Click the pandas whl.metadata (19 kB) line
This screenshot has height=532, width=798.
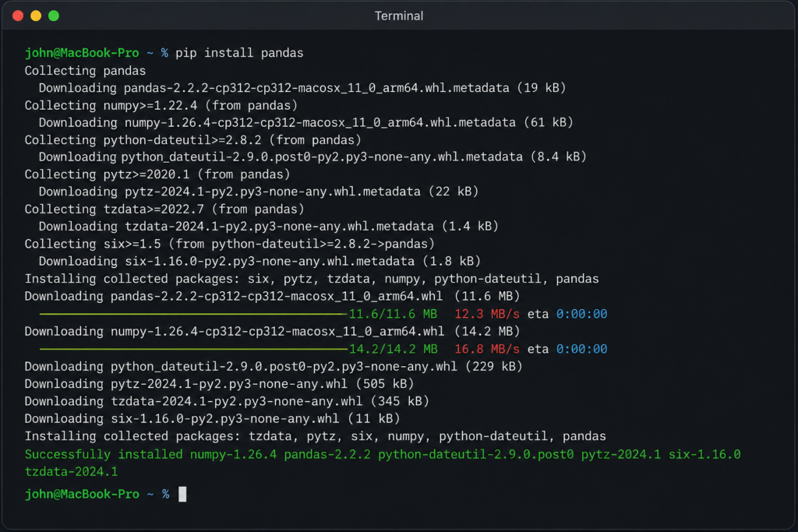[302, 88]
